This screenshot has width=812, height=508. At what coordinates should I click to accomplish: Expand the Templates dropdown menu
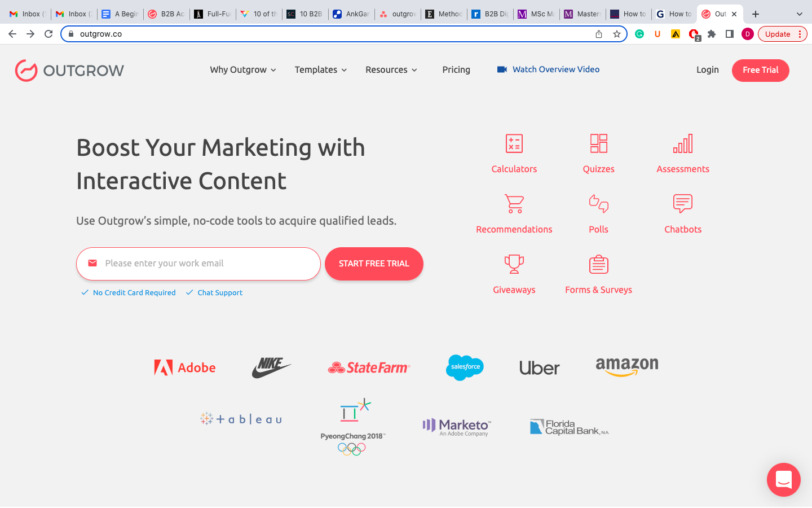point(320,70)
